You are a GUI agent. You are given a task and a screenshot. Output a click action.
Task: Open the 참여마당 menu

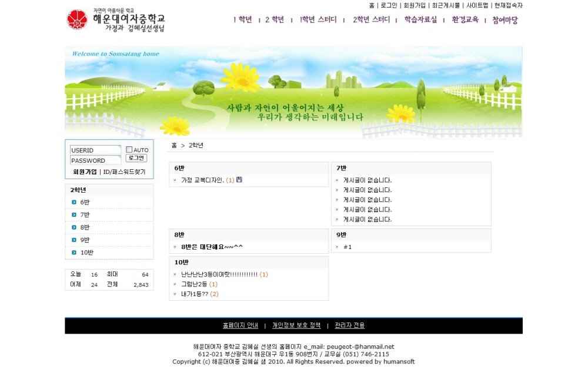(x=505, y=20)
